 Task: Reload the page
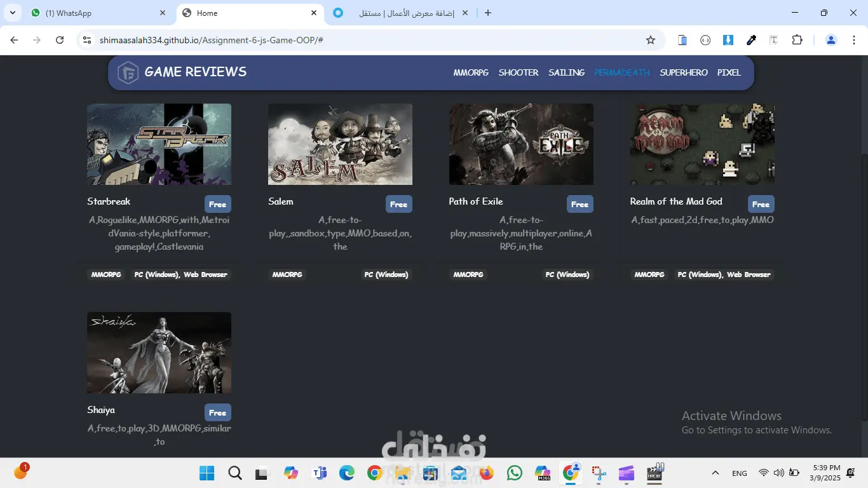(60, 40)
